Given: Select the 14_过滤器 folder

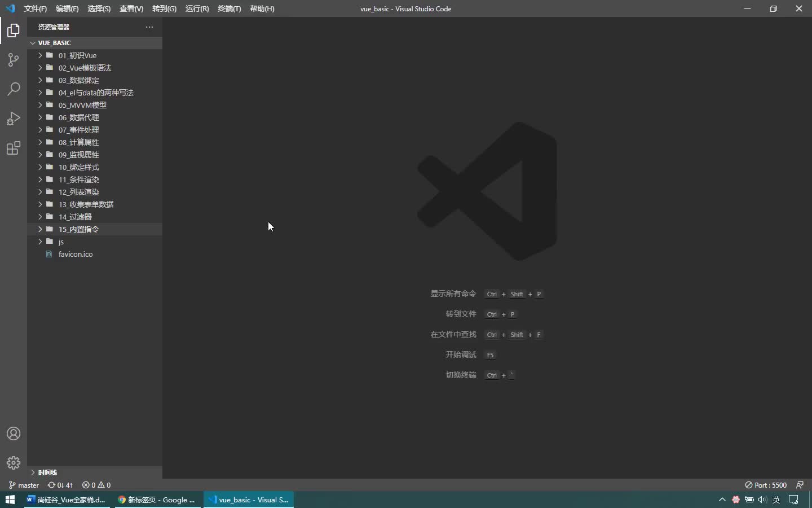Looking at the screenshot, I should [95, 217].
